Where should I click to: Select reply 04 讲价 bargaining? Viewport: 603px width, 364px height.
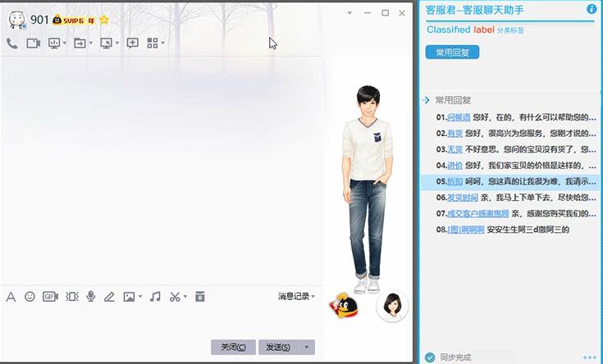tap(516, 166)
